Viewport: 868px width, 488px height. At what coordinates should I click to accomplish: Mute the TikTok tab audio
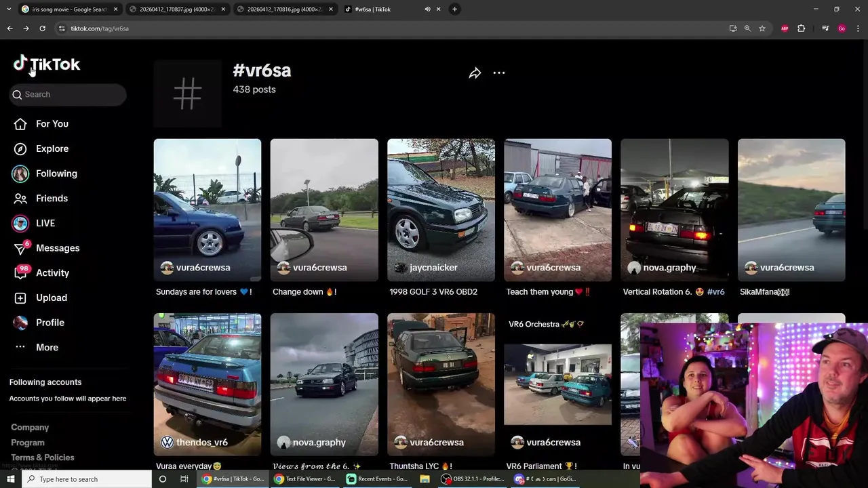click(x=427, y=9)
